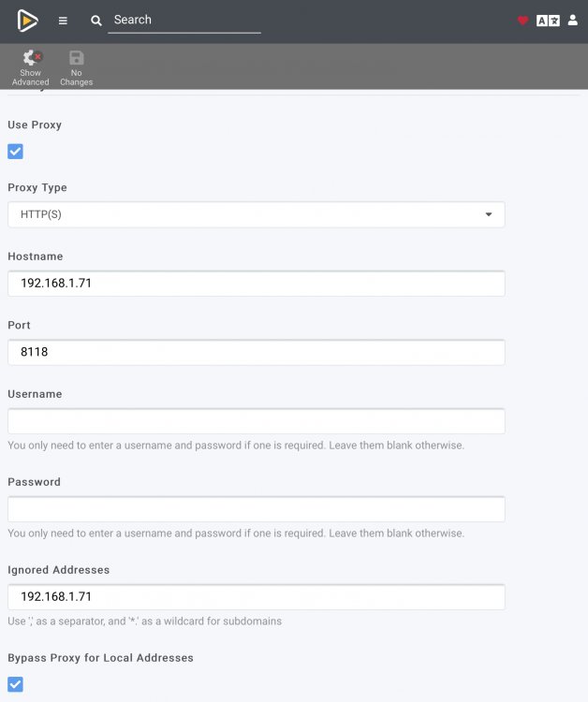Uncheck the Use Proxy checkbox

coord(15,152)
